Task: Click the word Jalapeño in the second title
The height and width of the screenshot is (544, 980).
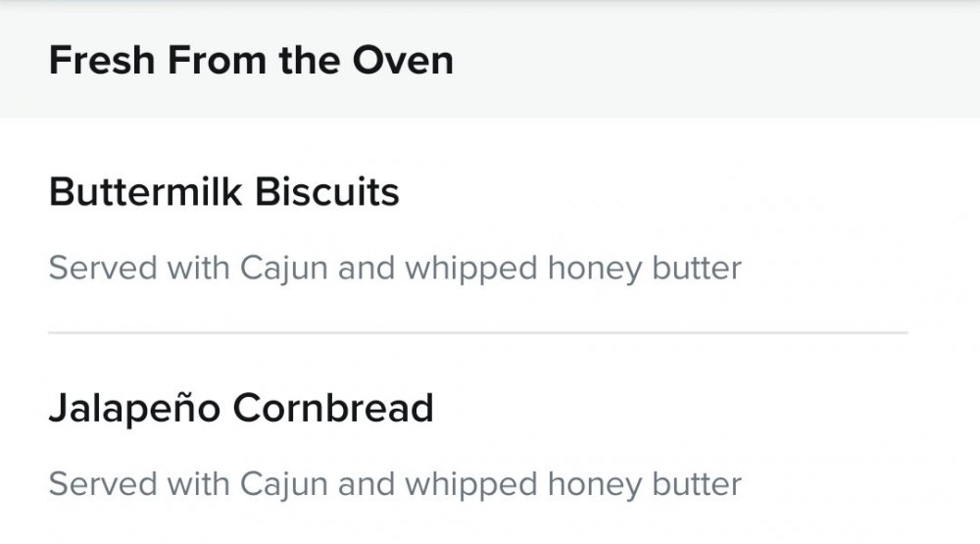Action: click(x=134, y=409)
